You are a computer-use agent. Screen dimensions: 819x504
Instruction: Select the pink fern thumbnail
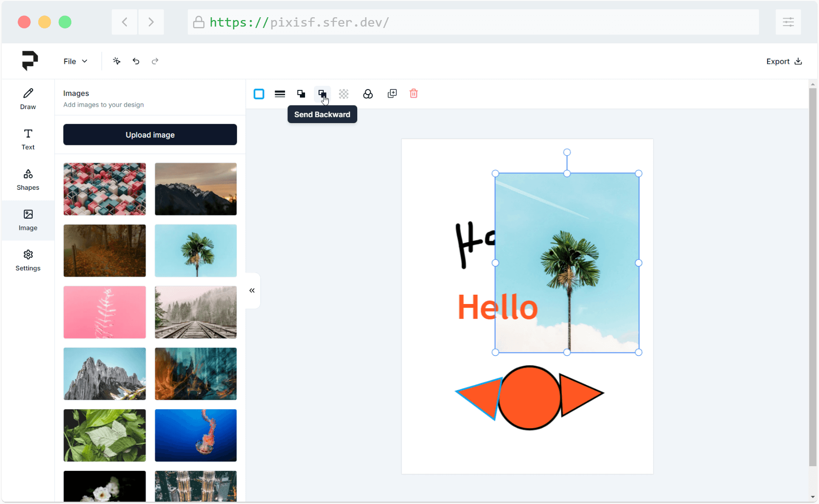104,312
